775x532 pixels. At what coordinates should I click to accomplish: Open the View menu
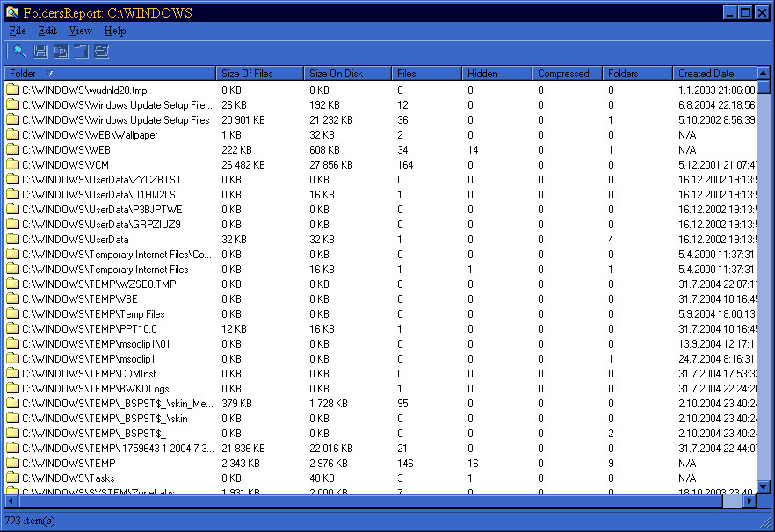[80, 31]
